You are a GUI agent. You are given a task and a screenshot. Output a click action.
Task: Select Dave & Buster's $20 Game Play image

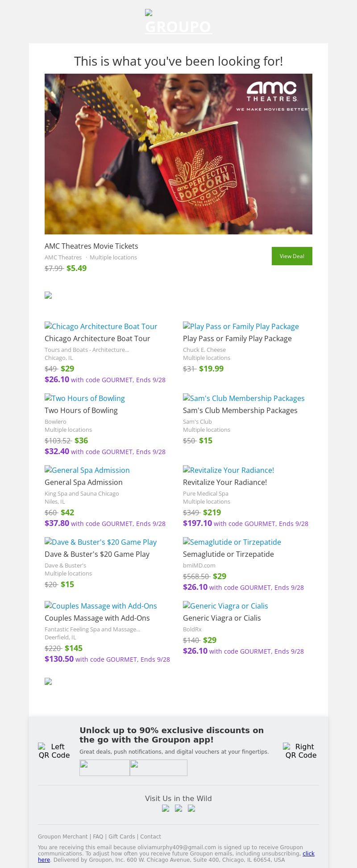[100, 542]
